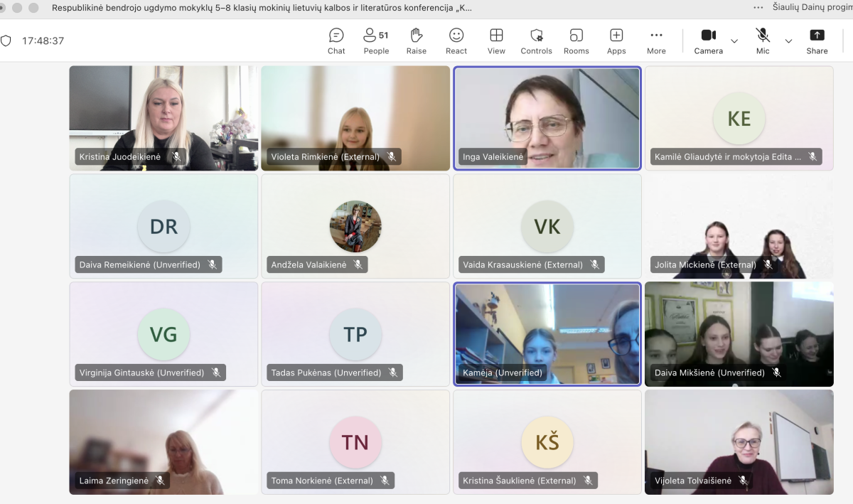Select Kristina Juodeikienė's video tile
The image size is (853, 504).
tap(163, 118)
